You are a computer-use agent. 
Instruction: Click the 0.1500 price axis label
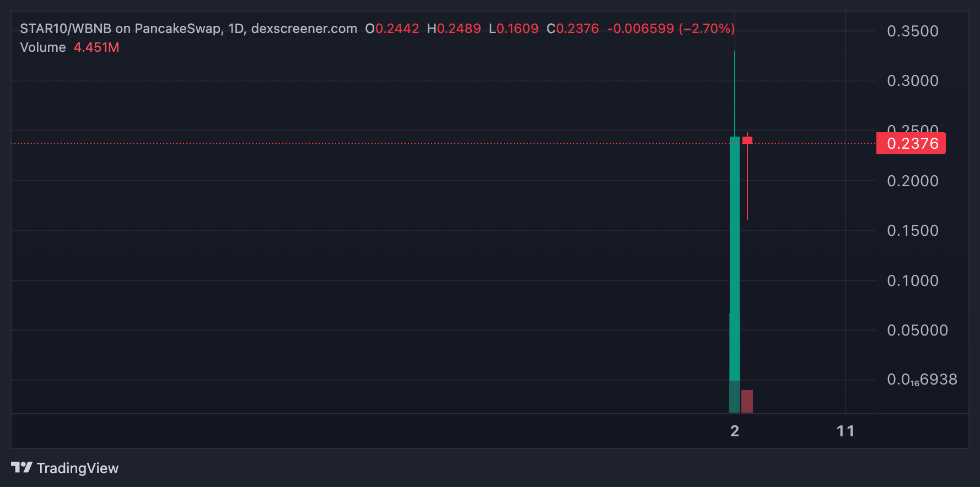pos(913,231)
